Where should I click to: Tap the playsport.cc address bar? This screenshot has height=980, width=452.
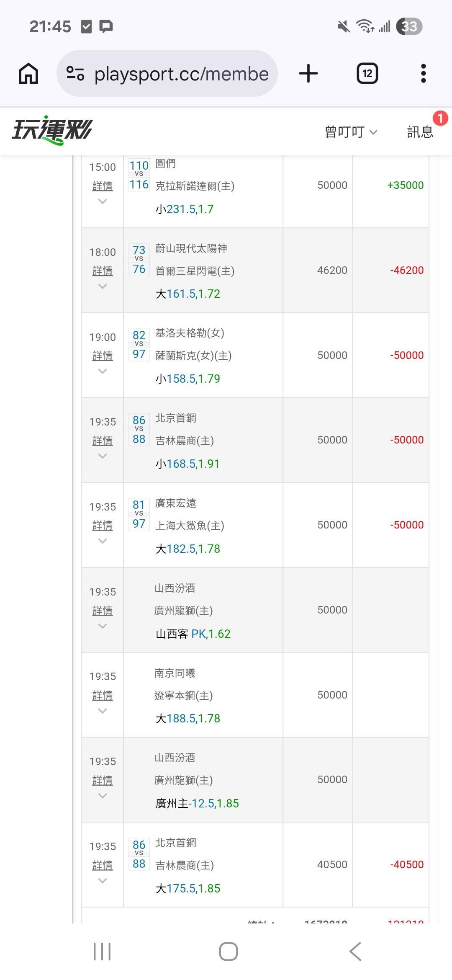(181, 74)
